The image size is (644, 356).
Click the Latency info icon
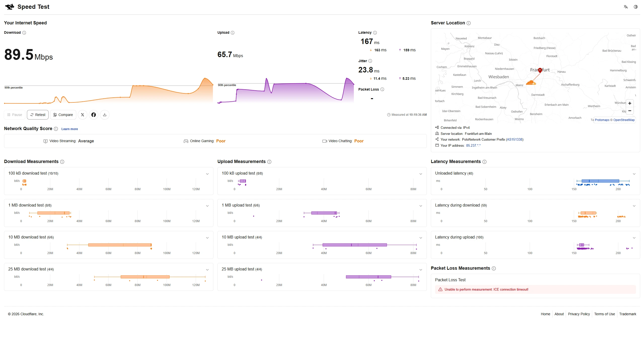click(375, 33)
